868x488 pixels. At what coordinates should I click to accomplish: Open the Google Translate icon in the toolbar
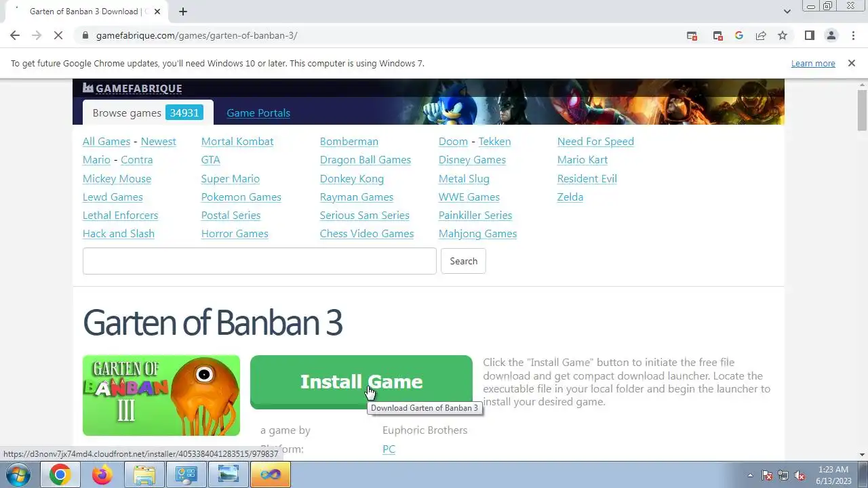click(x=739, y=35)
